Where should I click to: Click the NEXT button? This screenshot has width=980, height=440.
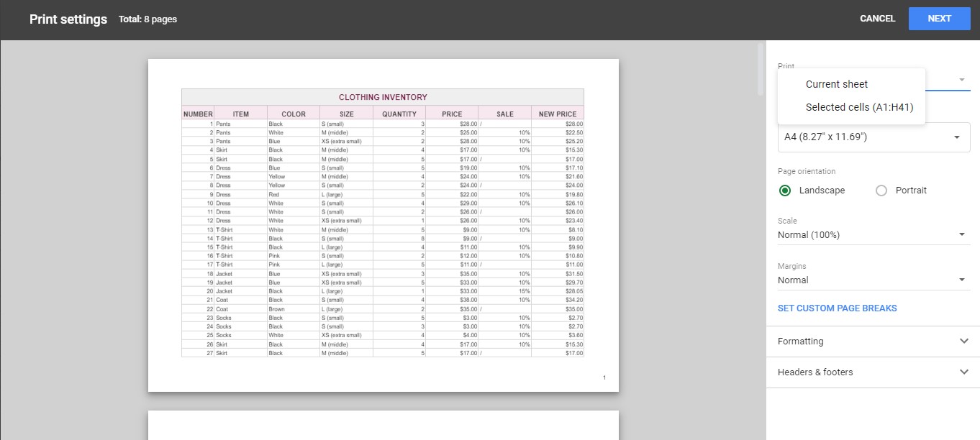coord(939,18)
